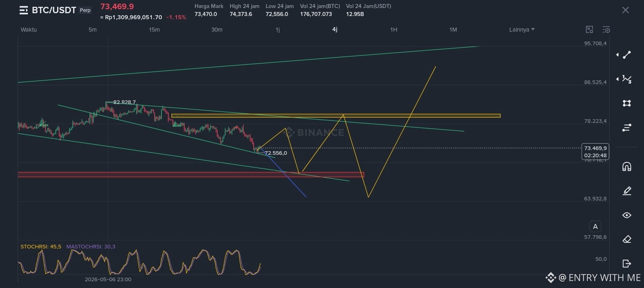Open the market list menu icon
Image resolution: width=644 pixels, height=288 pixels.
(x=24, y=10)
